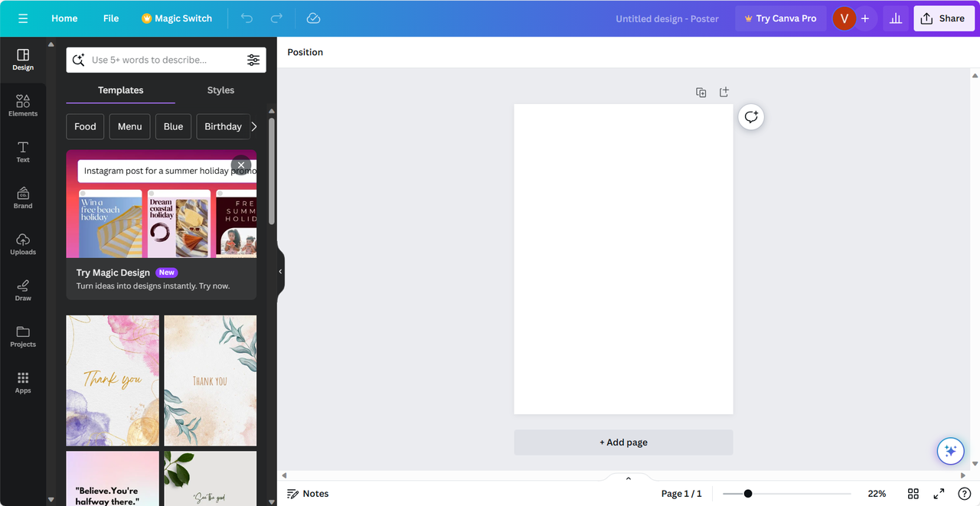This screenshot has width=980, height=506.
Task: Open the Elements sidebar panel
Action: pos(23,106)
